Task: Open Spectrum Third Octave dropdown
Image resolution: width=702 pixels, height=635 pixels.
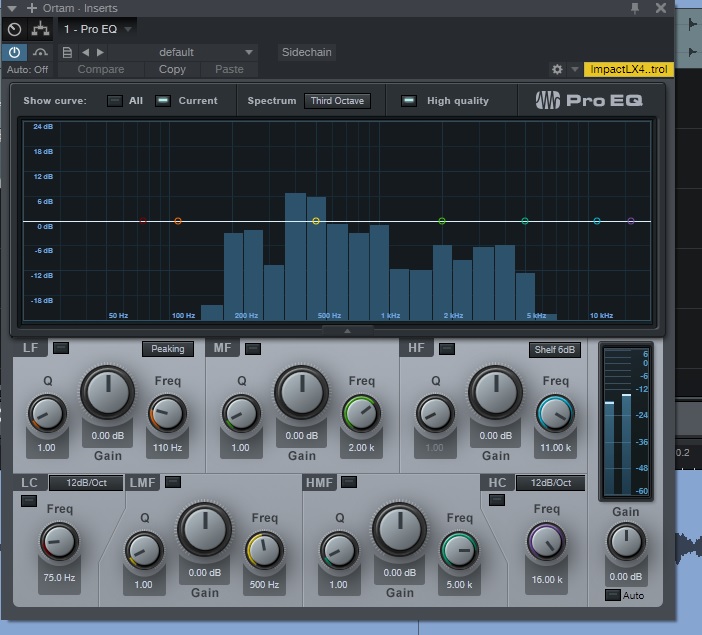Action: pos(338,101)
